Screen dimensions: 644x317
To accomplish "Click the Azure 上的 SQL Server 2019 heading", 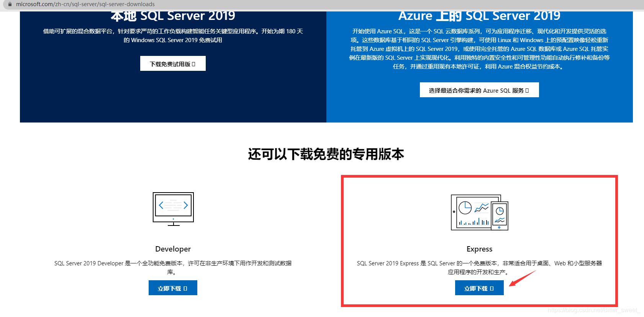I will pos(479,16).
